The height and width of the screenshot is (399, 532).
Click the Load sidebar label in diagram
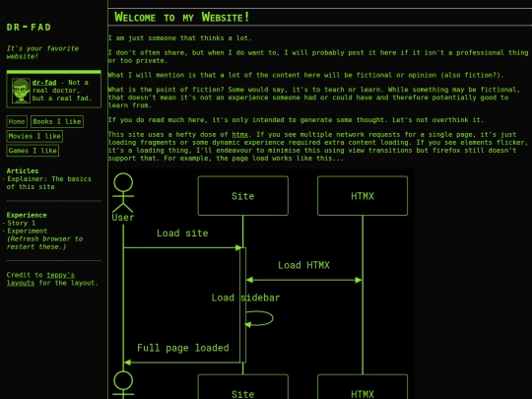pyautogui.click(x=245, y=298)
